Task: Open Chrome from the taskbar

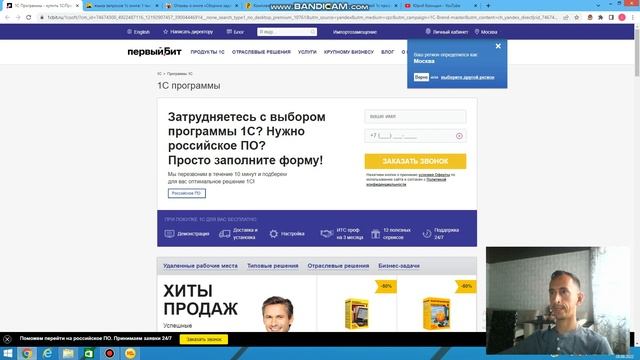Action: pos(27,353)
